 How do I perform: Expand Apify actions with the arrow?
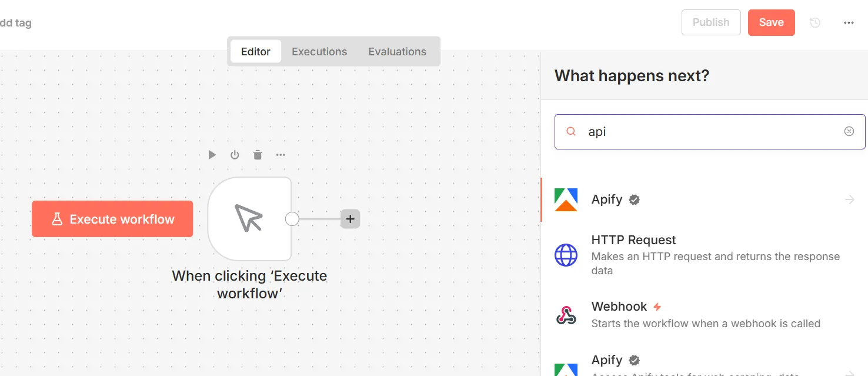(x=849, y=199)
